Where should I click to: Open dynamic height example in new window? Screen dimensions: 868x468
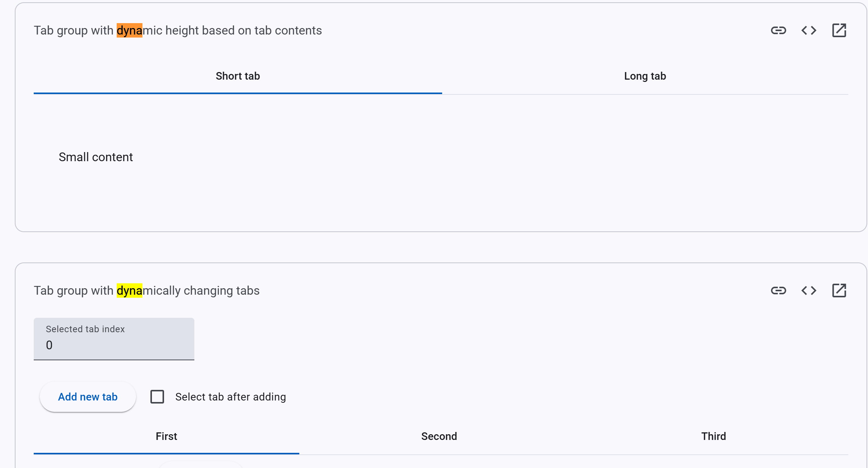[839, 30]
